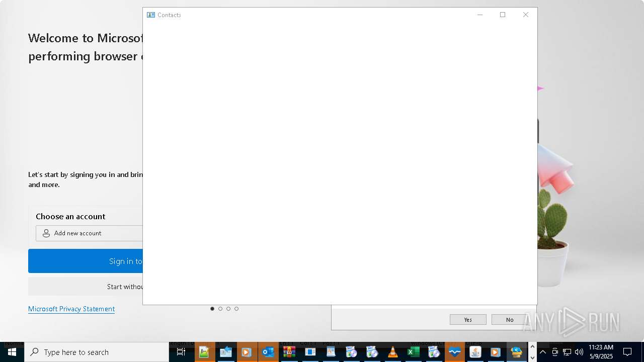Screen dimensions: 644x362
Task: Click the Type here to search box
Action: pos(97,352)
